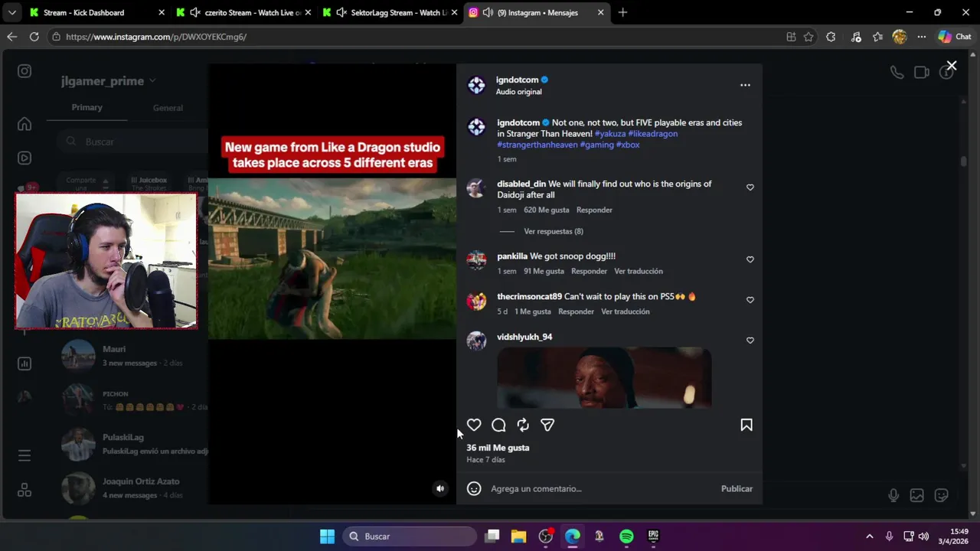This screenshot has height=551, width=980.
Task: Open comment icon under the post
Action: (x=498, y=425)
